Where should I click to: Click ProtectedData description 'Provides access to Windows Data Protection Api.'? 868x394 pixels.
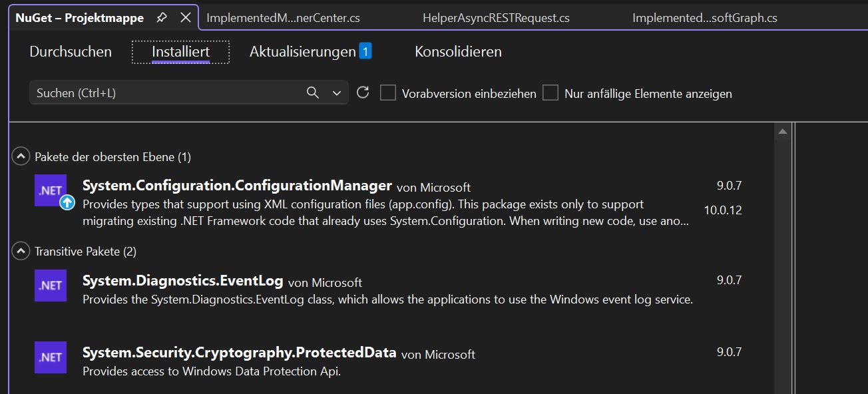pos(212,371)
